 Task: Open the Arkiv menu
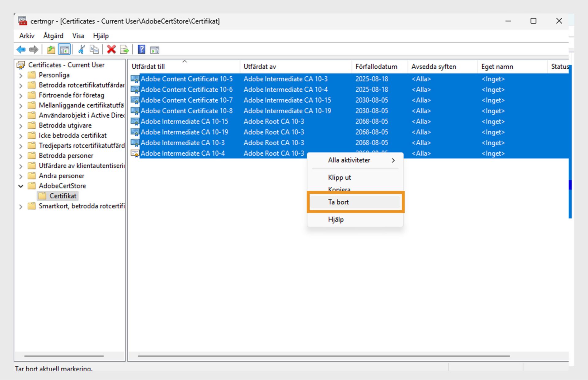point(27,36)
